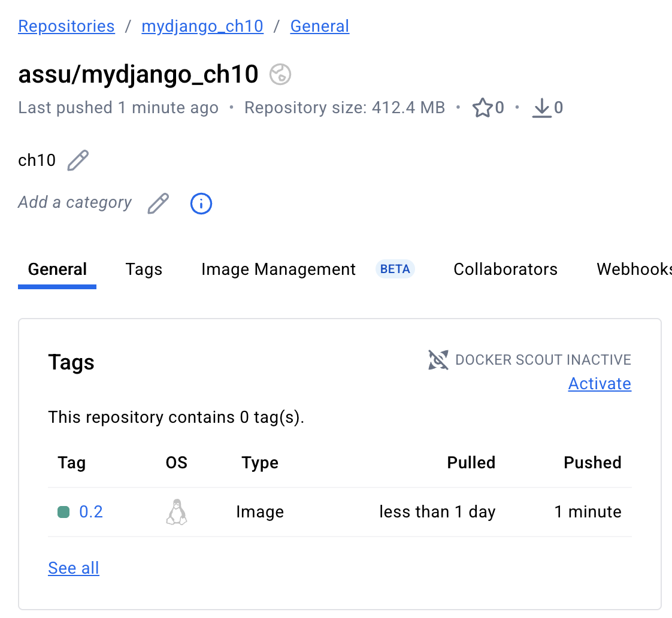Open the Image Management tab
Viewport: 672px width, 618px height.
click(x=279, y=269)
